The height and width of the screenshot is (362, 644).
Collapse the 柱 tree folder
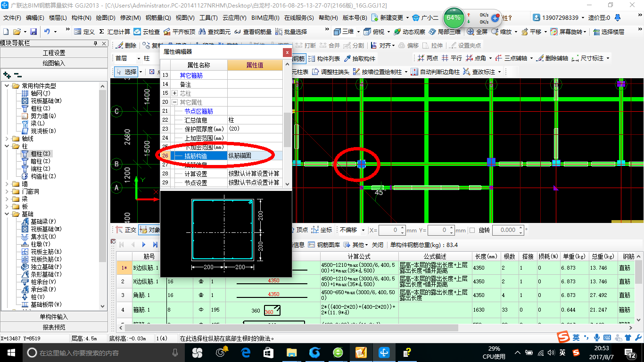click(x=7, y=146)
